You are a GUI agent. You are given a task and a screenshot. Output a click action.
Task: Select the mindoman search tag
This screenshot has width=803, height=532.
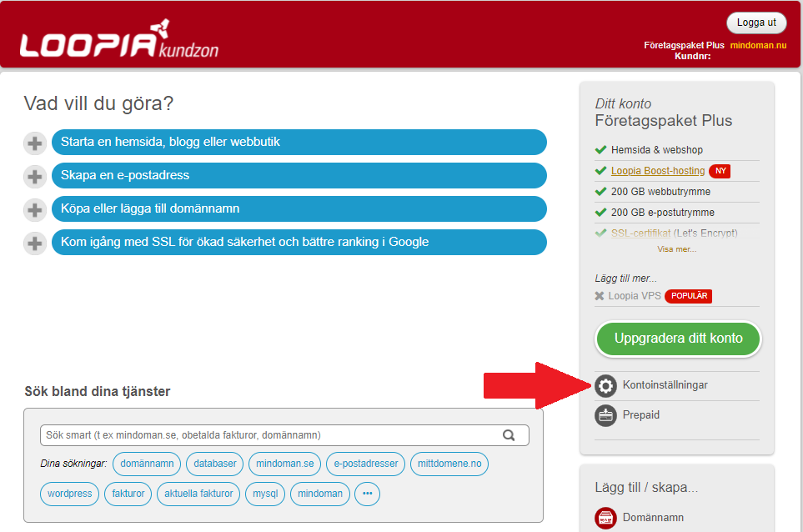320,494
